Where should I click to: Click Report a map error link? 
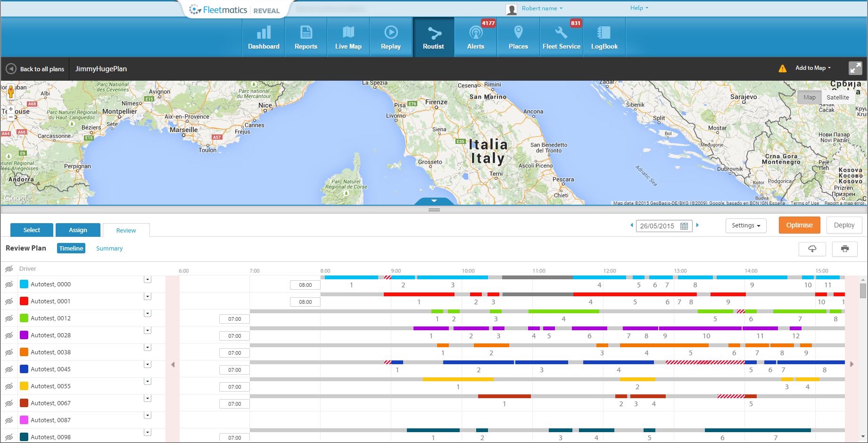click(844, 203)
